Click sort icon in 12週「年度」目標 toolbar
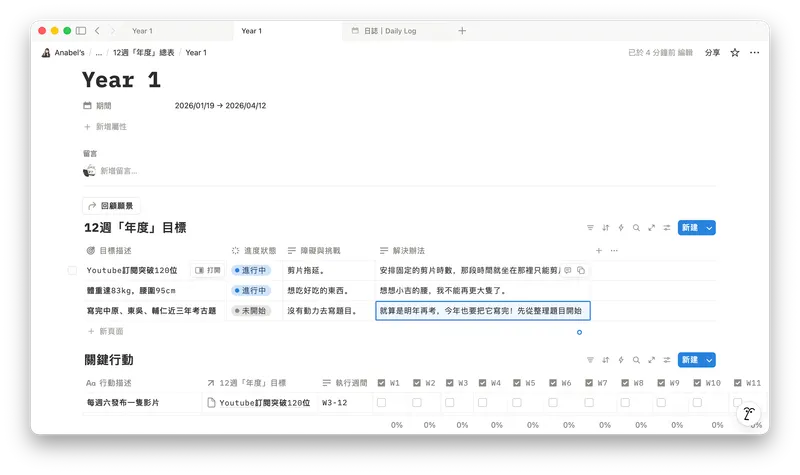Screen dimensions: 800x475 [606, 228]
